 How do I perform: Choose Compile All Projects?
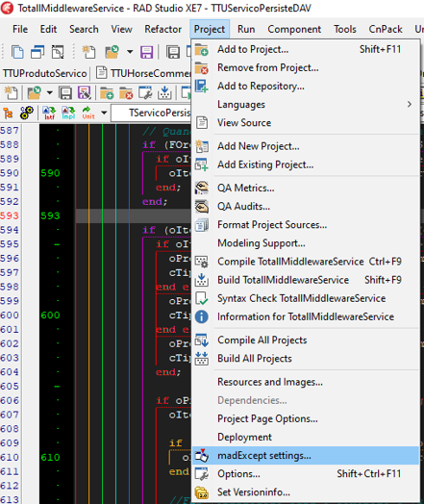[x=306, y=340]
